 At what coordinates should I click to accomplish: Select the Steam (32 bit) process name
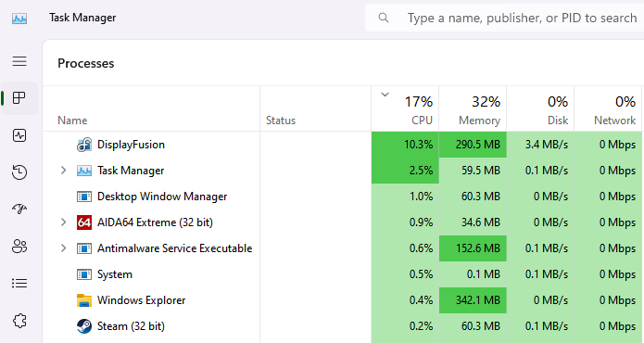(131, 326)
